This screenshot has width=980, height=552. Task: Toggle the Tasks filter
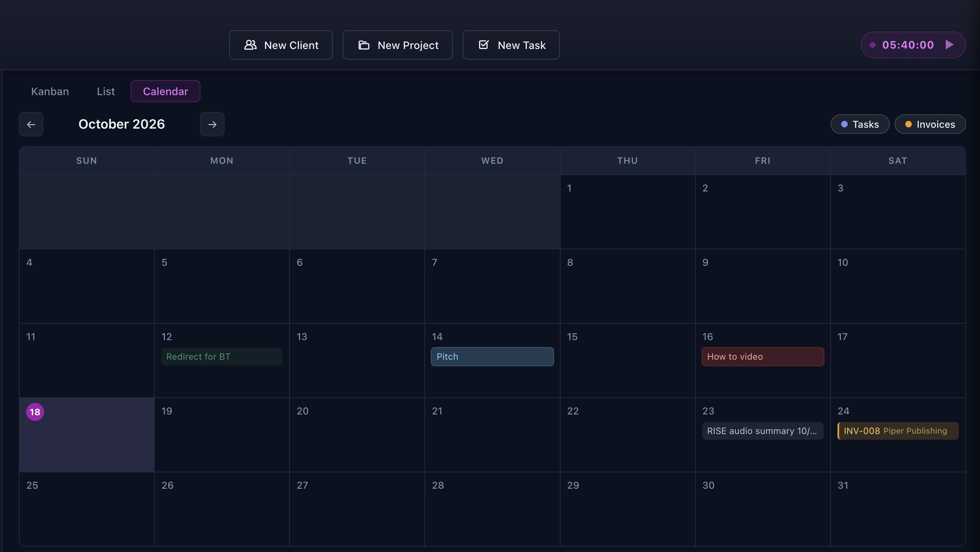tap(860, 124)
